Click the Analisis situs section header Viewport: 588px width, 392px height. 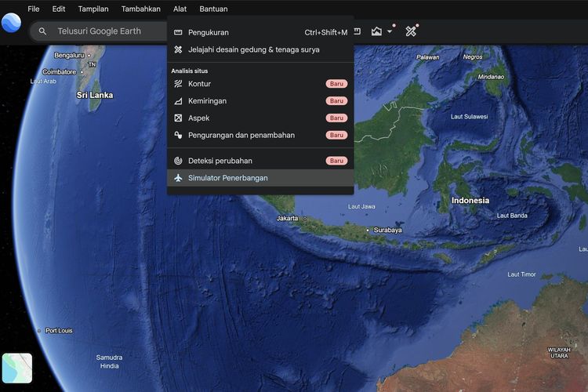190,71
